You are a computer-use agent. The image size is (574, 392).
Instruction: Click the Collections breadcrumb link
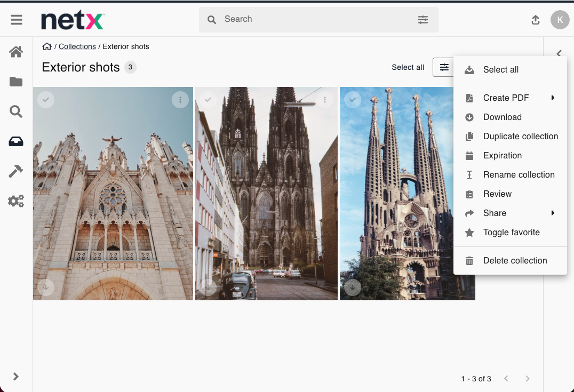[77, 47]
